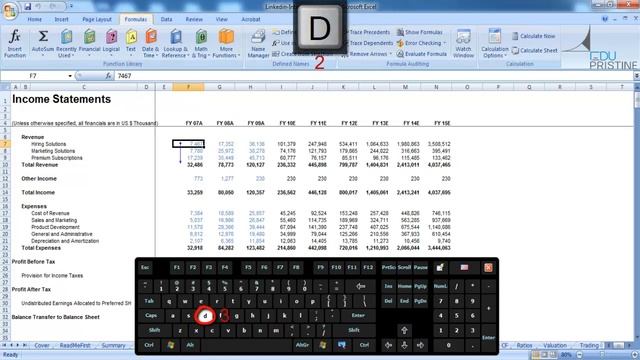Open the Name Manager

point(258,43)
